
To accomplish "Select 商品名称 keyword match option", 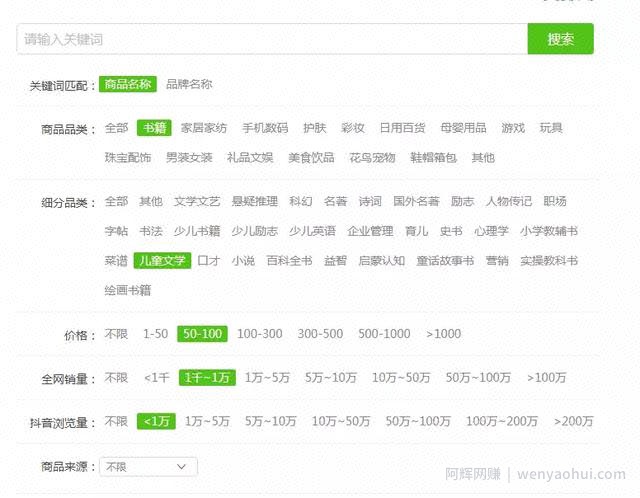I will pyautogui.click(x=128, y=84).
